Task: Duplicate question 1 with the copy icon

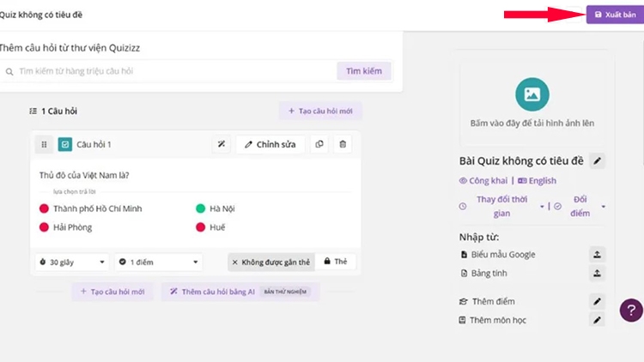Action: click(x=319, y=144)
